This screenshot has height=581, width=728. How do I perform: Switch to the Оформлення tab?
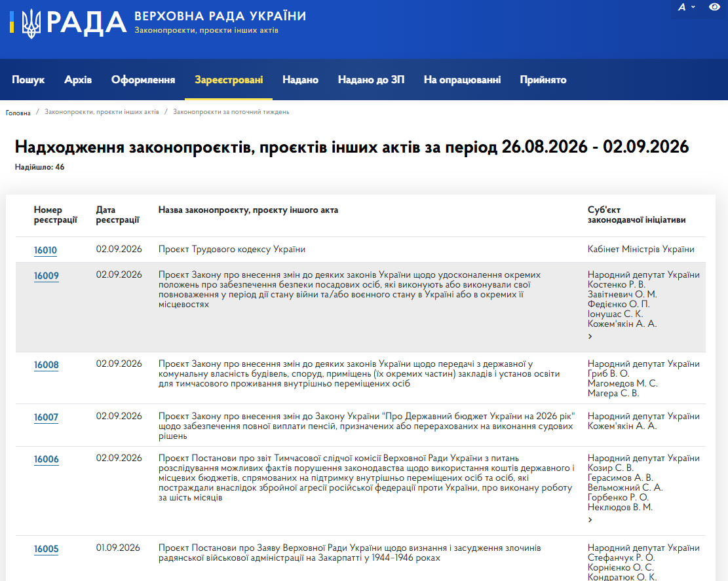tap(143, 80)
